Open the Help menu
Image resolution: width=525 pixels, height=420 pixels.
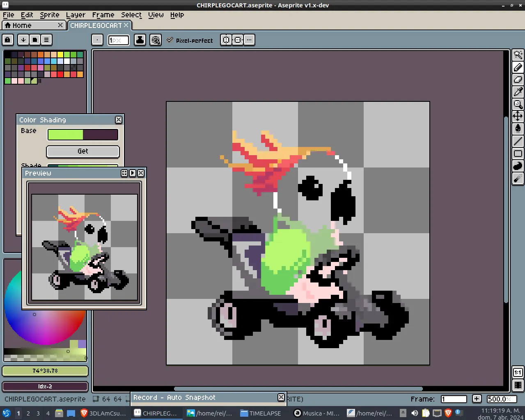[177, 15]
